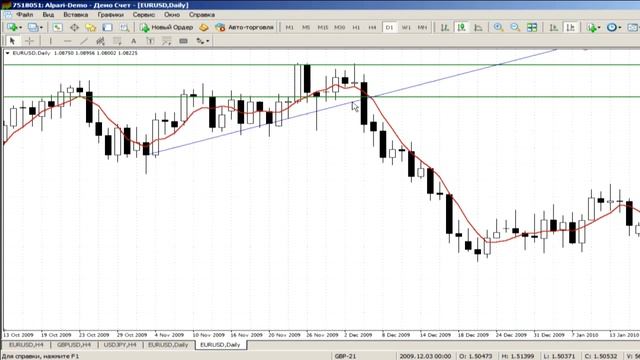The image size is (640, 360).
Task: Click status bar high price H: 1.51399
Action: [517, 356]
